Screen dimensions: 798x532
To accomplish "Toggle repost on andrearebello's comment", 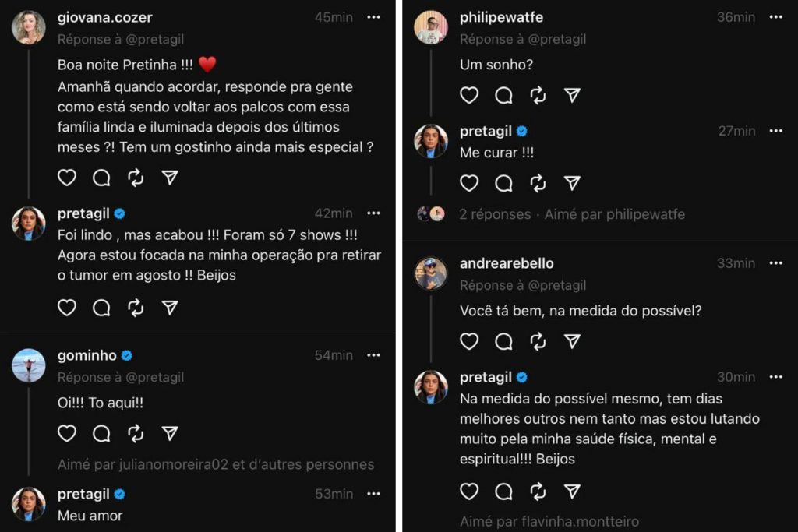I will tap(537, 340).
